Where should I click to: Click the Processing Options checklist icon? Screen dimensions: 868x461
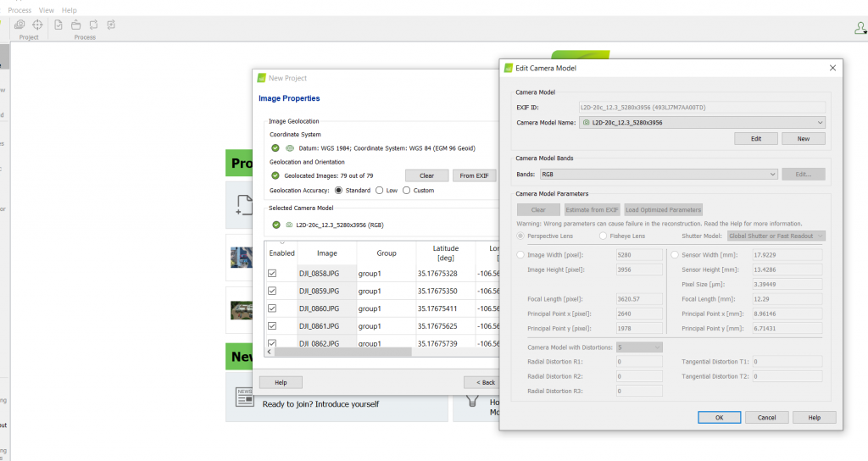coord(58,25)
